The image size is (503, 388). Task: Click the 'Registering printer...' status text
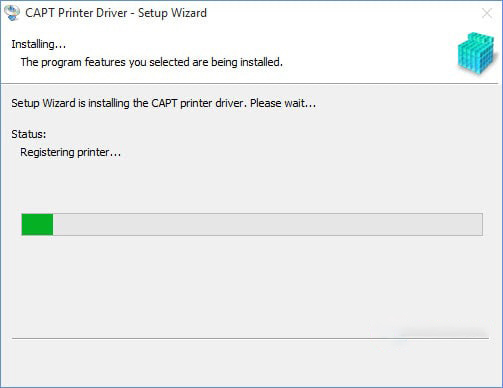coord(70,152)
